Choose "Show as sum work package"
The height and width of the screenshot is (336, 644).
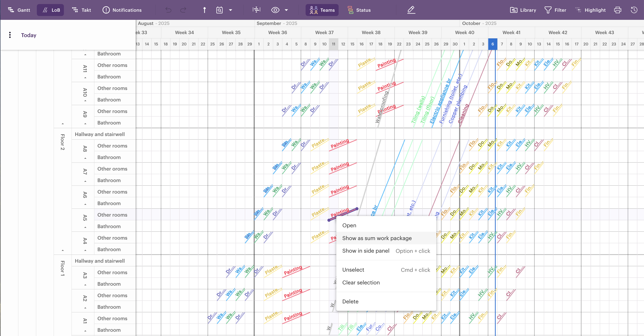pos(377,238)
